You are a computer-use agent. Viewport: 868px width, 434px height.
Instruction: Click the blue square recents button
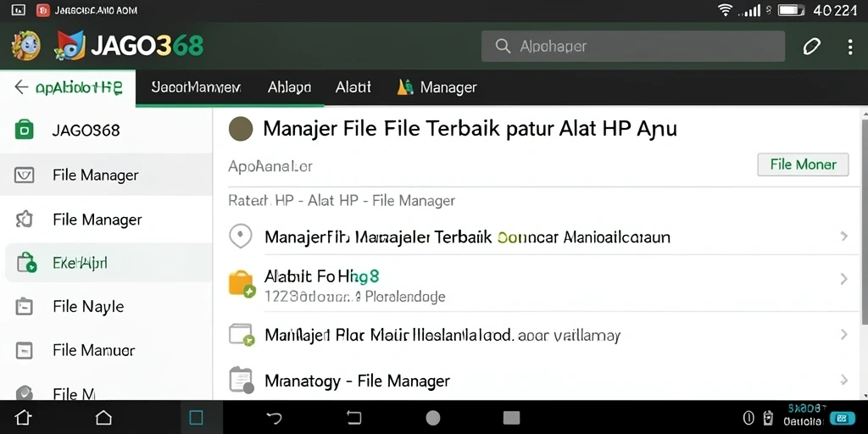(196, 418)
